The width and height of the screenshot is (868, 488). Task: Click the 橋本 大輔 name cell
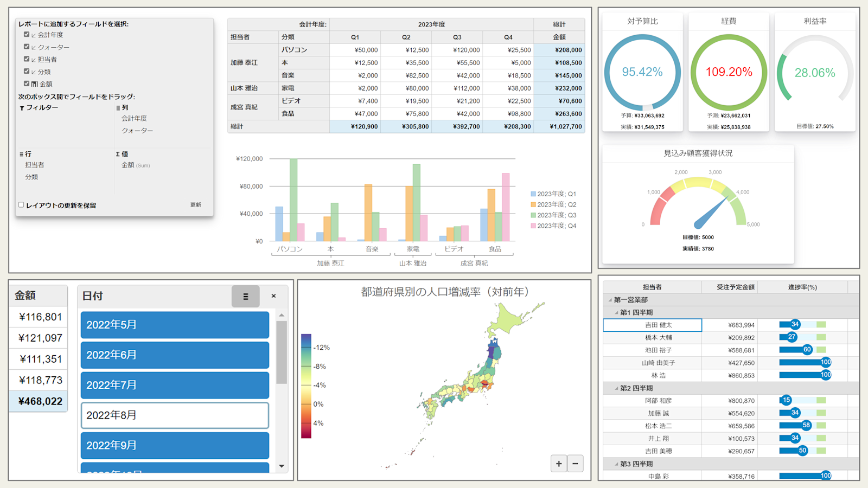coord(653,337)
